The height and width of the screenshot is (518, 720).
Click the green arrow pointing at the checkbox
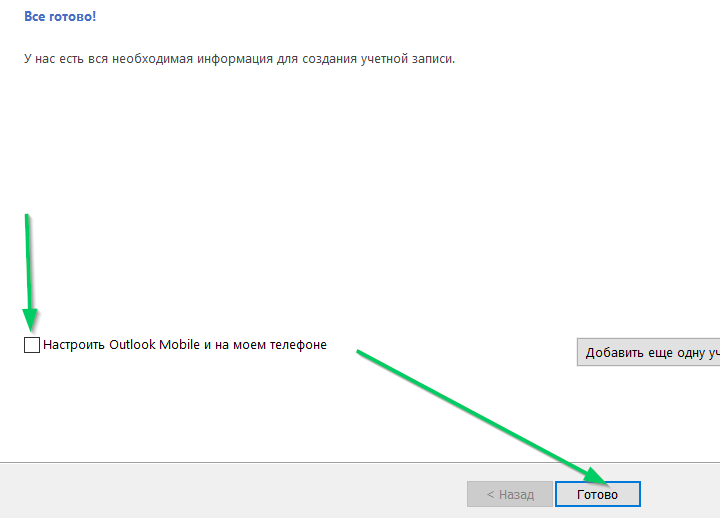pos(30,270)
